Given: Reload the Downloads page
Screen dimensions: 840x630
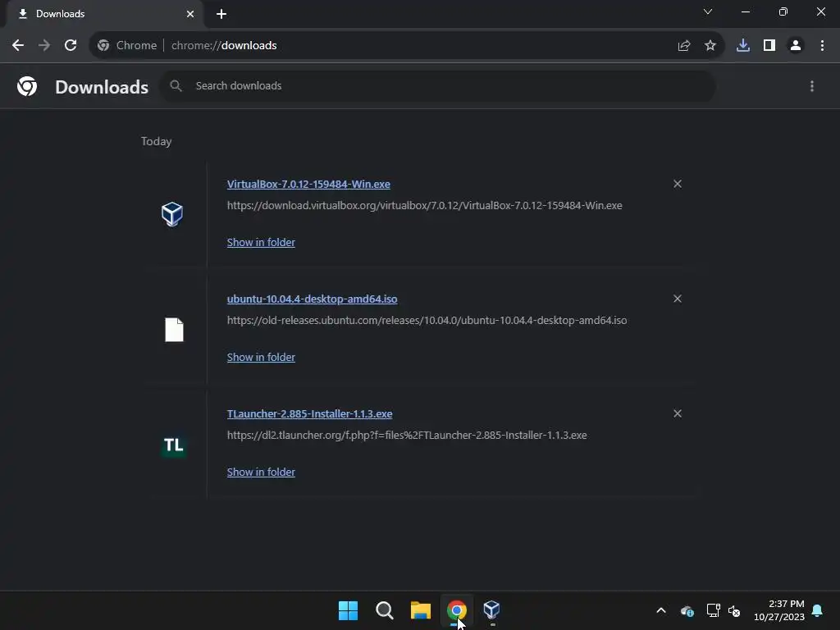Looking at the screenshot, I should [71, 46].
